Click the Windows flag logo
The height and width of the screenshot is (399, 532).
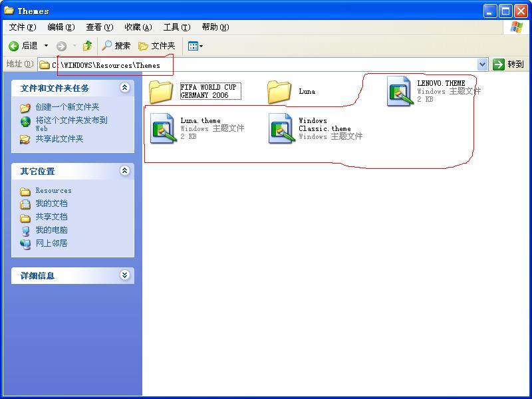tap(517, 27)
